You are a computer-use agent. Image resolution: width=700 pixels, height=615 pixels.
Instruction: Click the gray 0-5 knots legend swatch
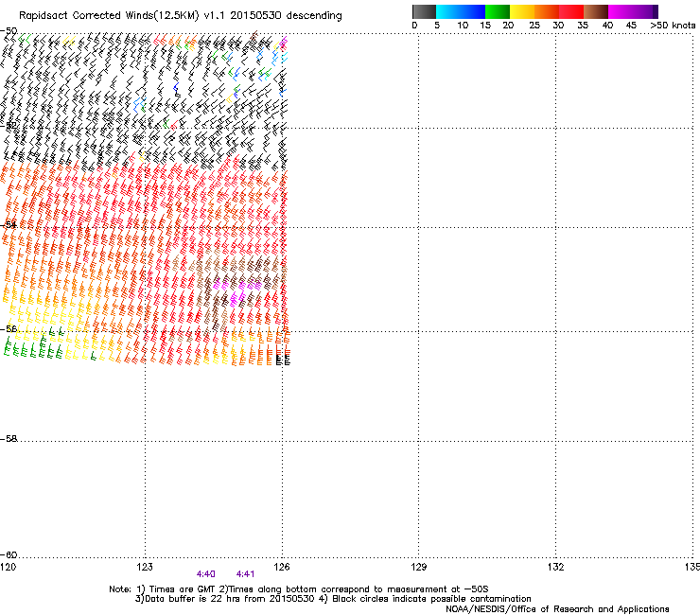424,11
